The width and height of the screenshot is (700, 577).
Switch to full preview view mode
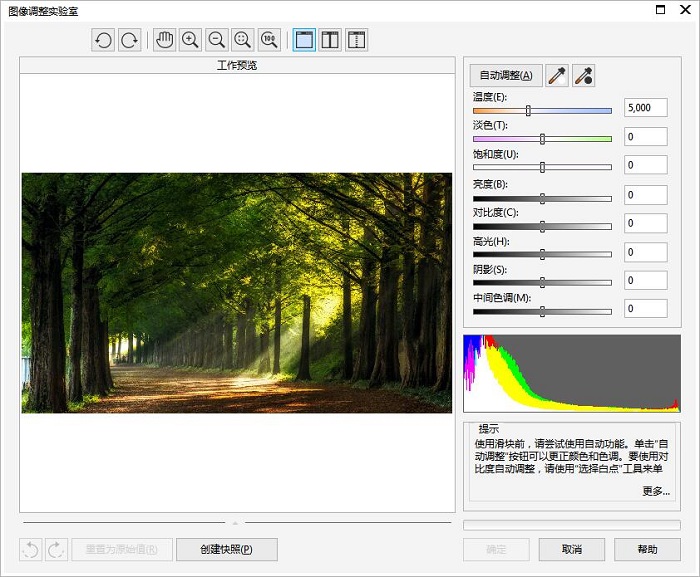304,40
